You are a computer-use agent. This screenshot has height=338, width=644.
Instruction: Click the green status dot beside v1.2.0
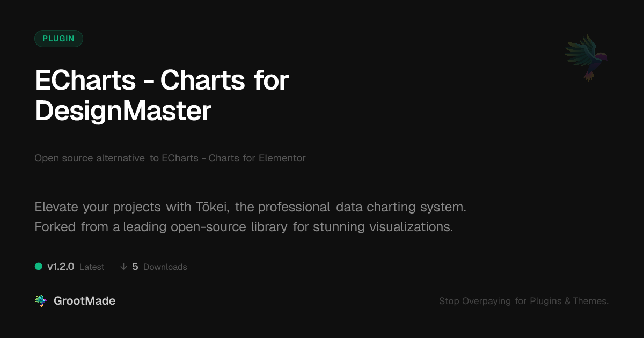tap(39, 267)
